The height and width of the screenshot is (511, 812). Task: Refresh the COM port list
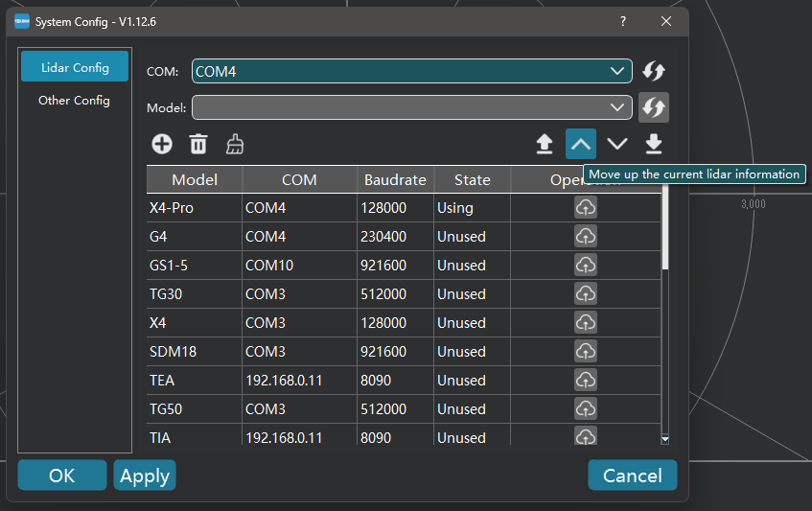[x=654, y=71]
